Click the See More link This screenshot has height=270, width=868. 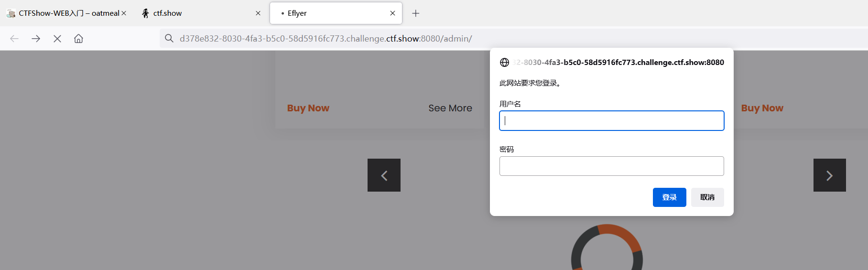coord(450,108)
